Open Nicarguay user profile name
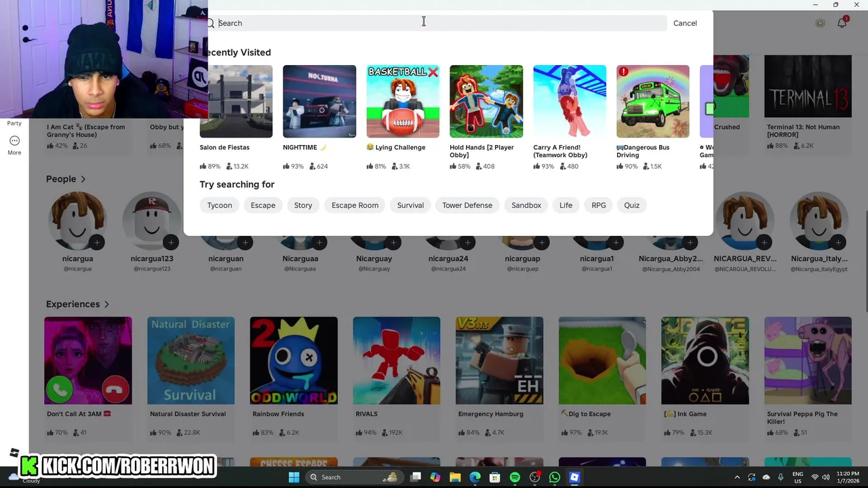This screenshot has width=868, height=488. [374, 258]
